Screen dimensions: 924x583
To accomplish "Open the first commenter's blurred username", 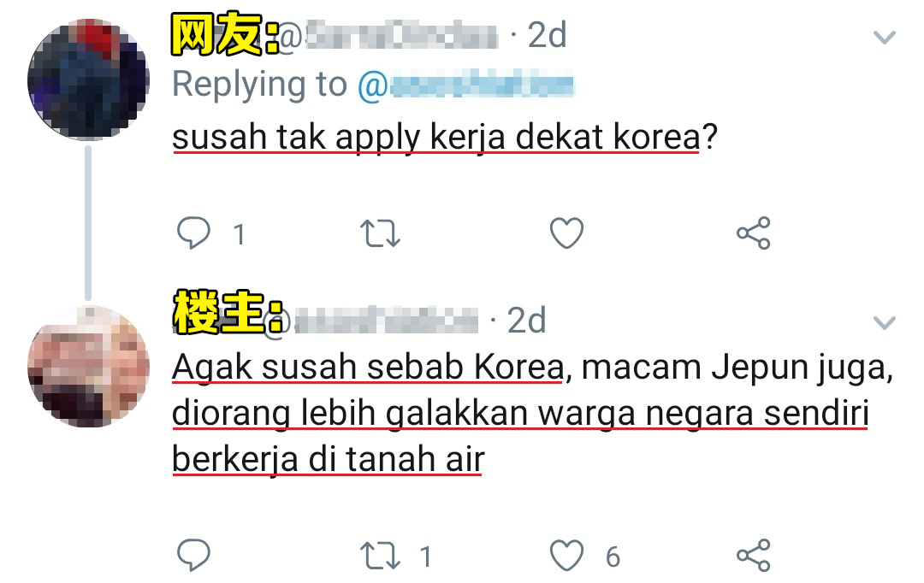I will point(388,35).
